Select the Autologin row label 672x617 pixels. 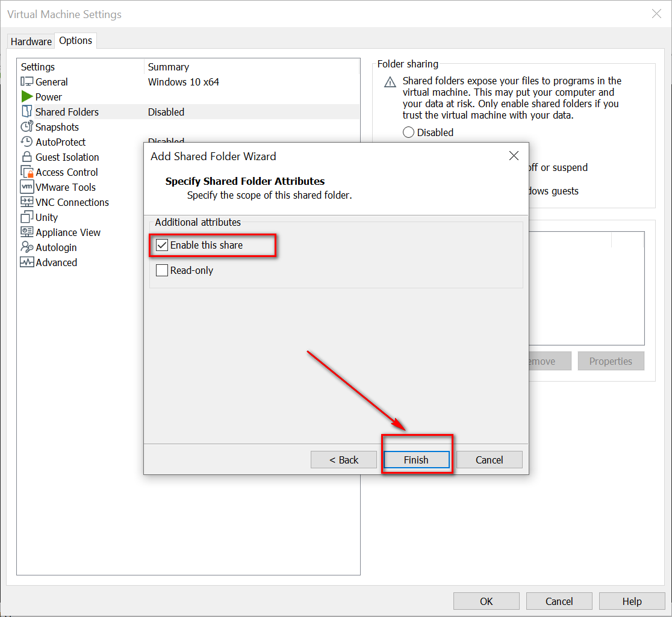[56, 247]
